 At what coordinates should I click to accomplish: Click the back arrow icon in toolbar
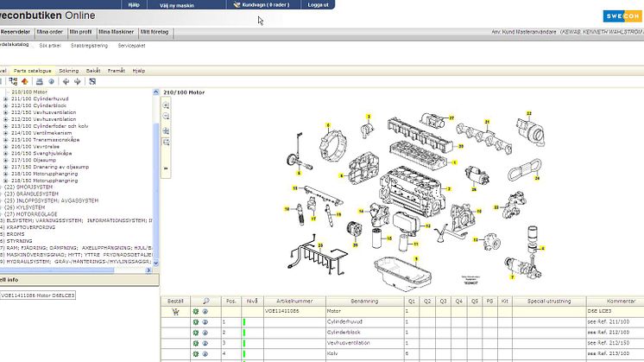pyautogui.click(x=66, y=82)
